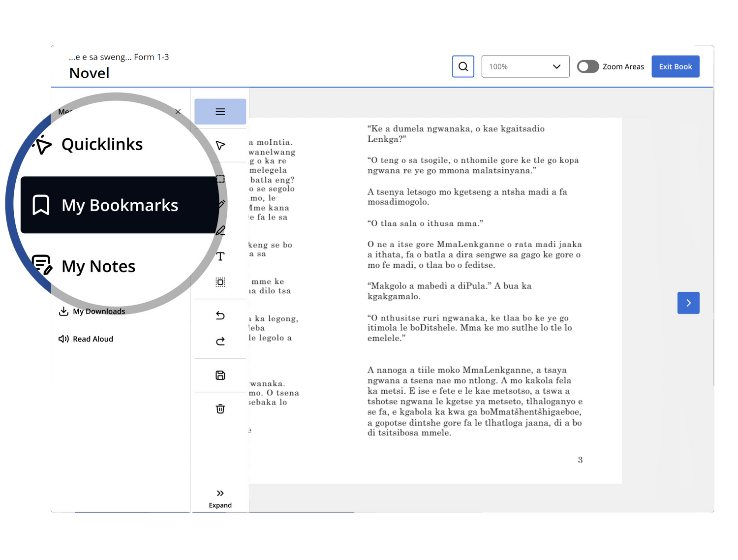Viewport: 738px width, 560px height.
Task: Select the rectangle selection tool
Action: tap(220, 179)
